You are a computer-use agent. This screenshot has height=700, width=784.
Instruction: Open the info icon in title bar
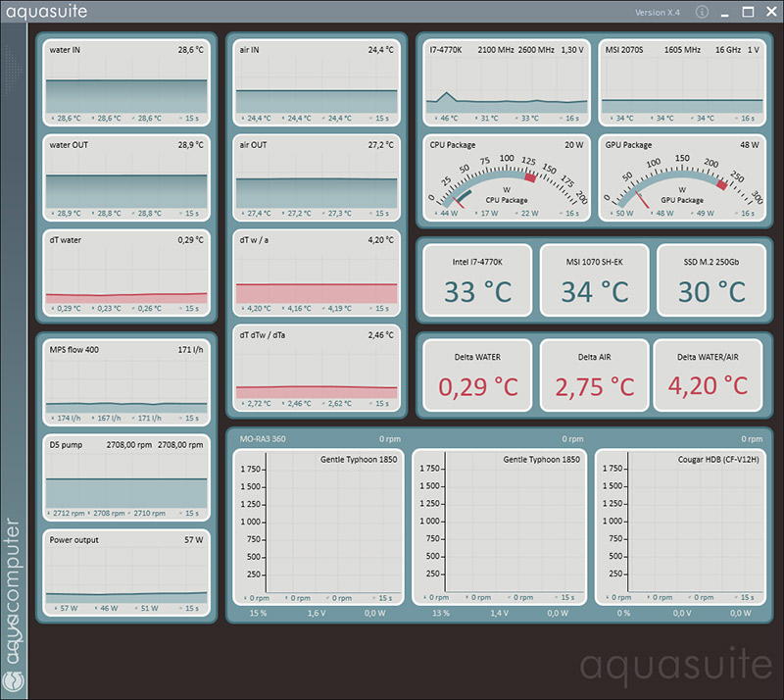(702, 12)
